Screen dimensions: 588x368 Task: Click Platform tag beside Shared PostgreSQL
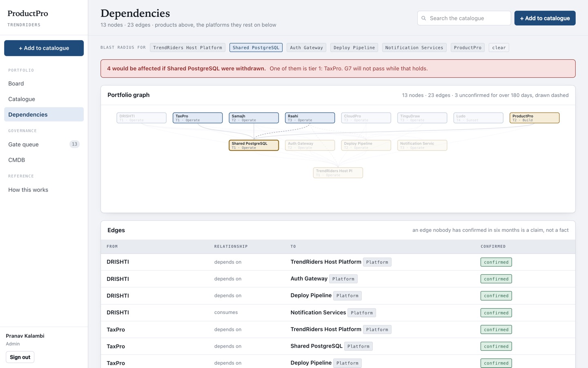pyautogui.click(x=359, y=346)
